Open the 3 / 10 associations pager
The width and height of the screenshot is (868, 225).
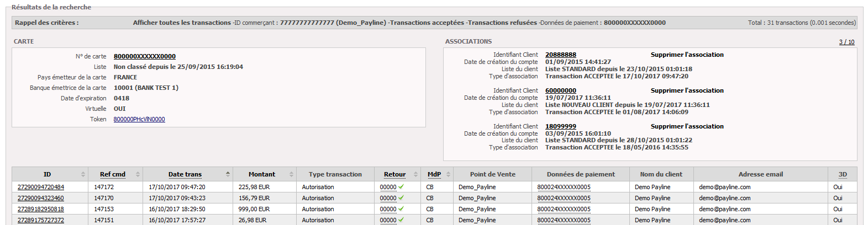click(846, 42)
